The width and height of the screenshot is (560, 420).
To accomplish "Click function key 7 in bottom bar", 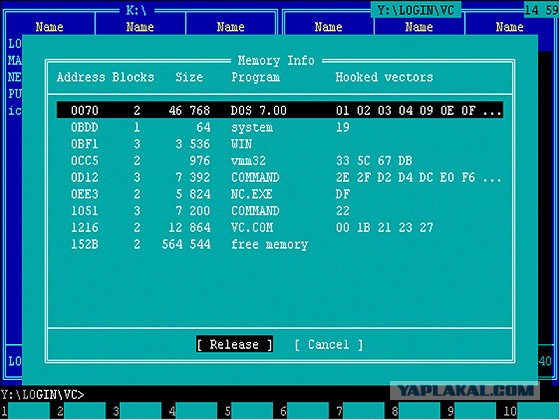I will [361, 411].
